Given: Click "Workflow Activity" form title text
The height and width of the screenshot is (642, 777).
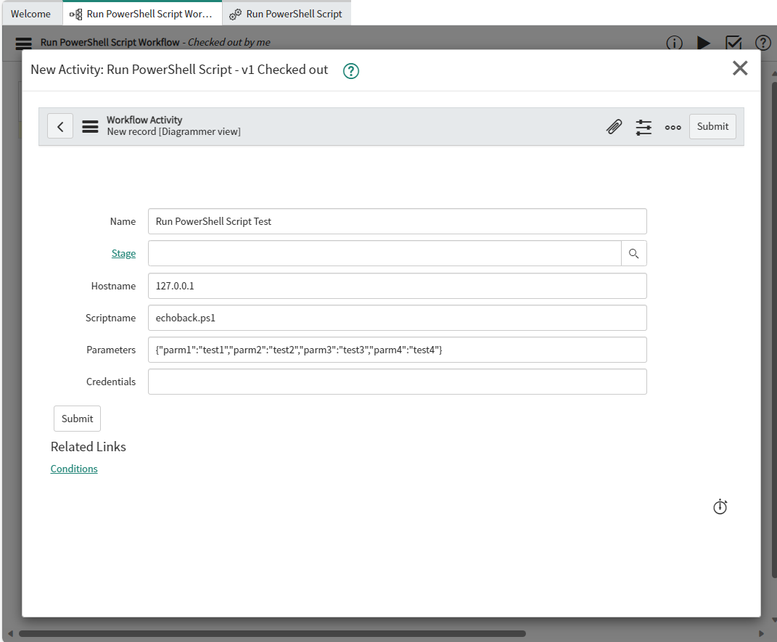Looking at the screenshot, I should click(144, 120).
